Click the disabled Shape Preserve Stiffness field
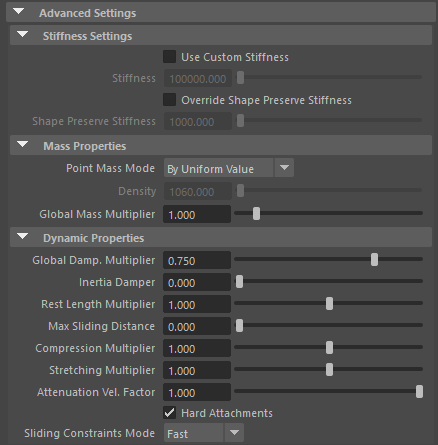The width and height of the screenshot is (438, 445). pos(198,121)
